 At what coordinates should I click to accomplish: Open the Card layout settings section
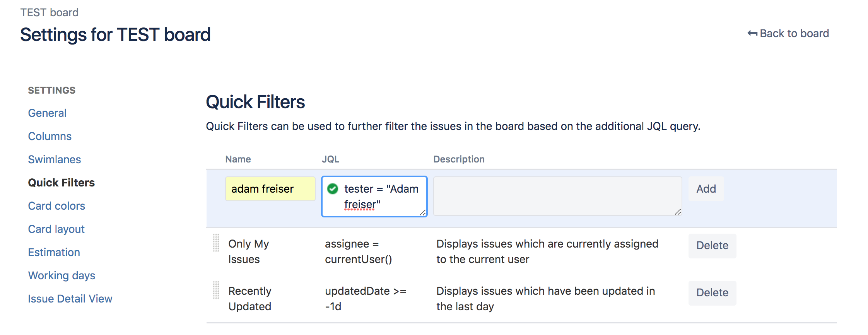[56, 229]
